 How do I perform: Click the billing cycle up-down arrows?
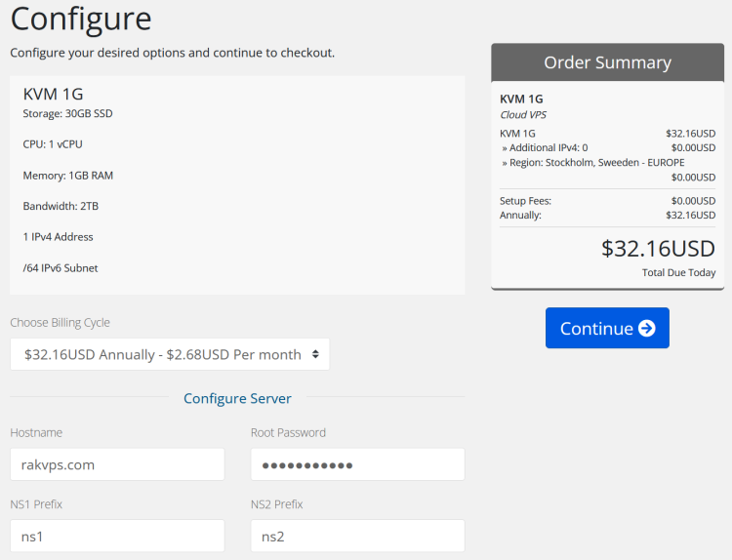click(x=315, y=354)
